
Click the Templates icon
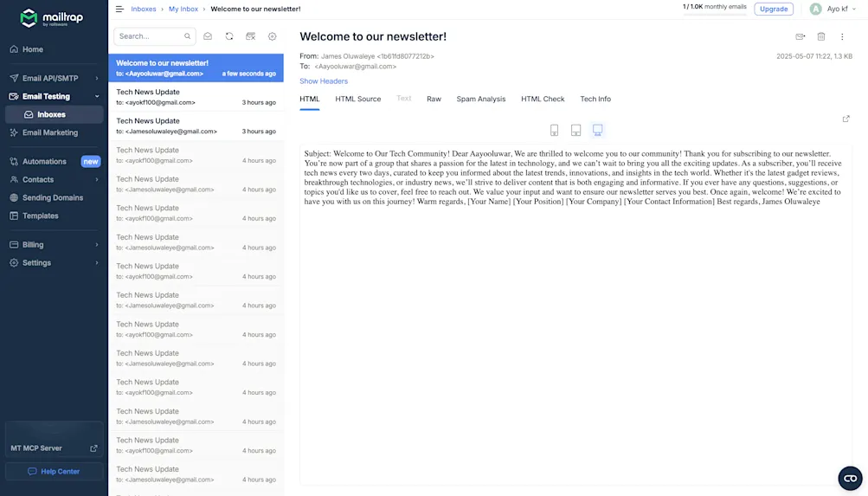coord(14,216)
